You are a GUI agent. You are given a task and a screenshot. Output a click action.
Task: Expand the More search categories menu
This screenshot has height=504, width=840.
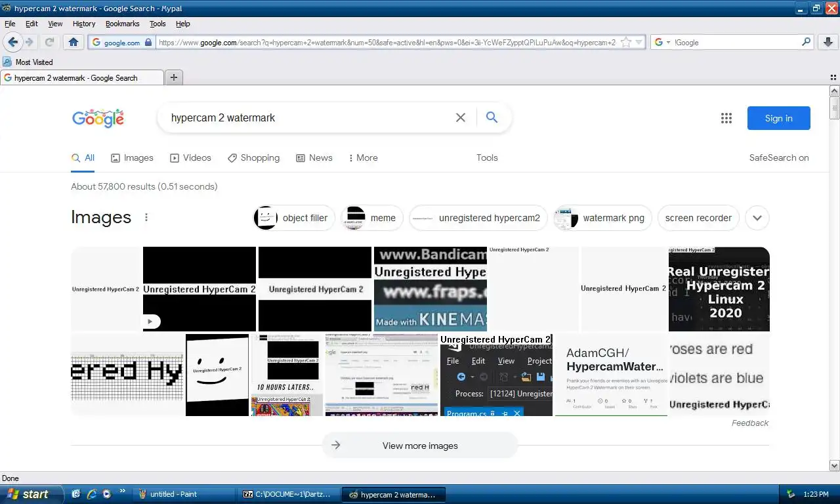click(x=363, y=157)
